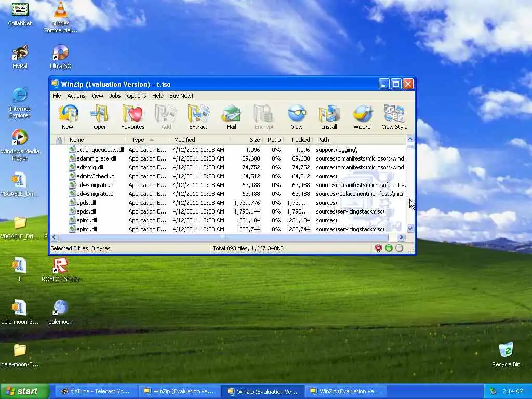Click the greyed Add toolbar icon
This screenshot has height=399, width=532.
click(x=166, y=117)
